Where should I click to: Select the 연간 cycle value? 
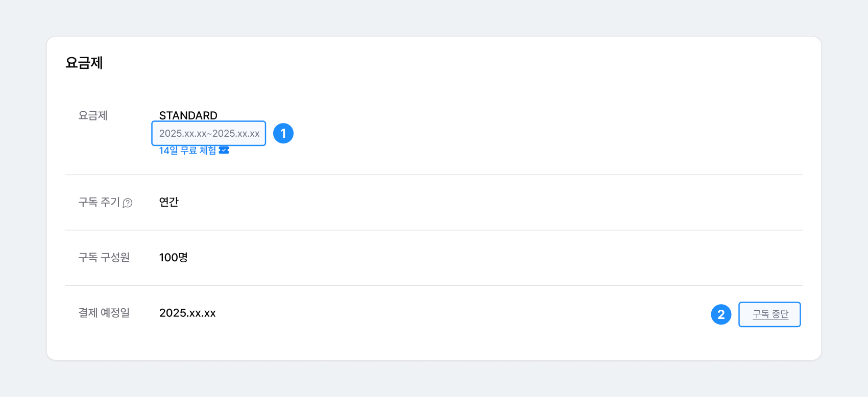coord(169,202)
